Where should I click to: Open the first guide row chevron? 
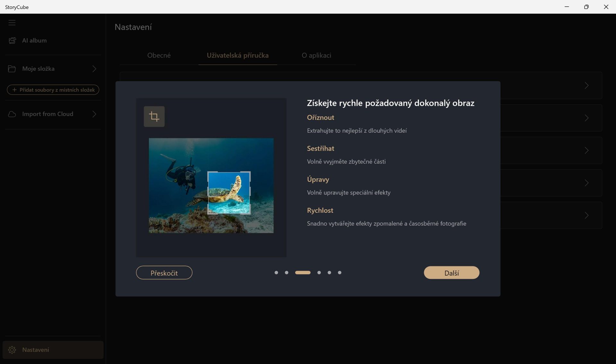coord(586,86)
